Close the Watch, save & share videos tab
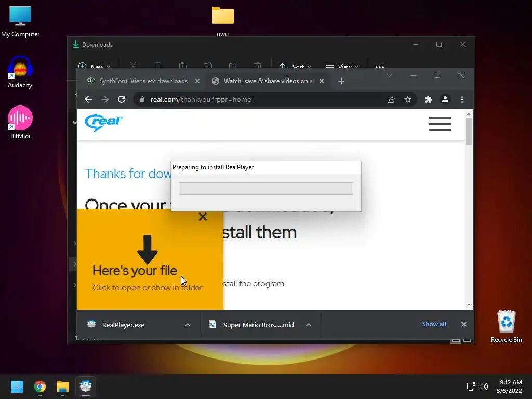 pos(321,81)
